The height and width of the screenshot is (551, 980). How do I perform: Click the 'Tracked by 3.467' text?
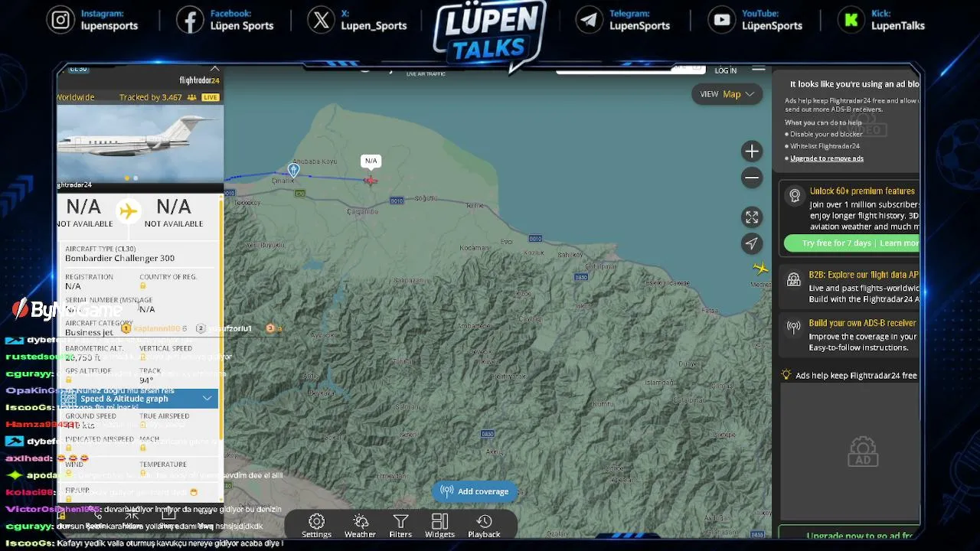(151, 97)
